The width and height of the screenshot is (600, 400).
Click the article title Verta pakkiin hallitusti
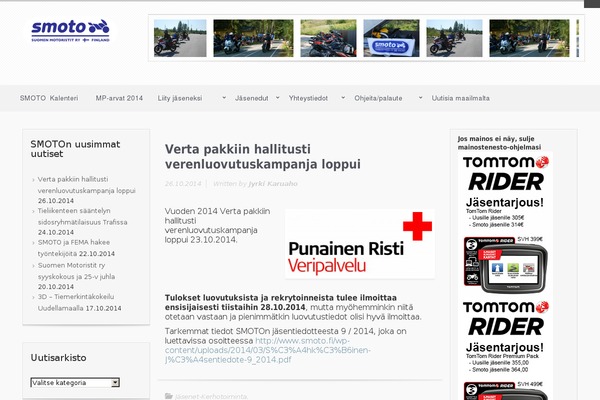coord(262,157)
